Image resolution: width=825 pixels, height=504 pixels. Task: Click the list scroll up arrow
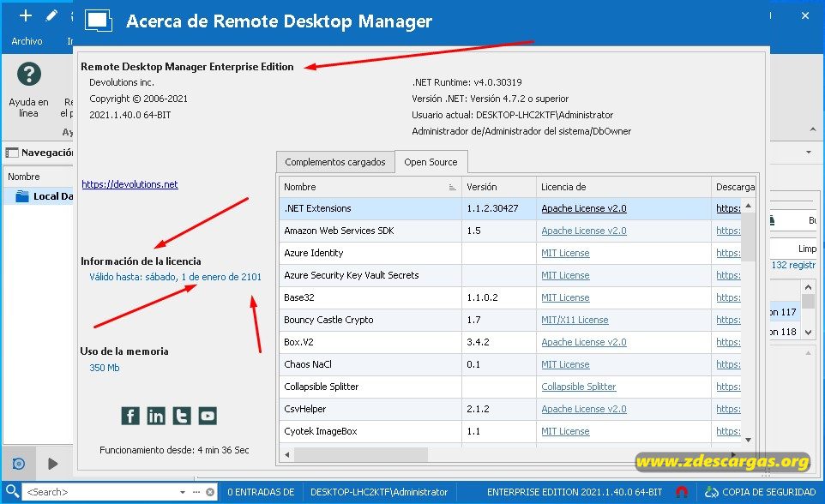(748, 206)
